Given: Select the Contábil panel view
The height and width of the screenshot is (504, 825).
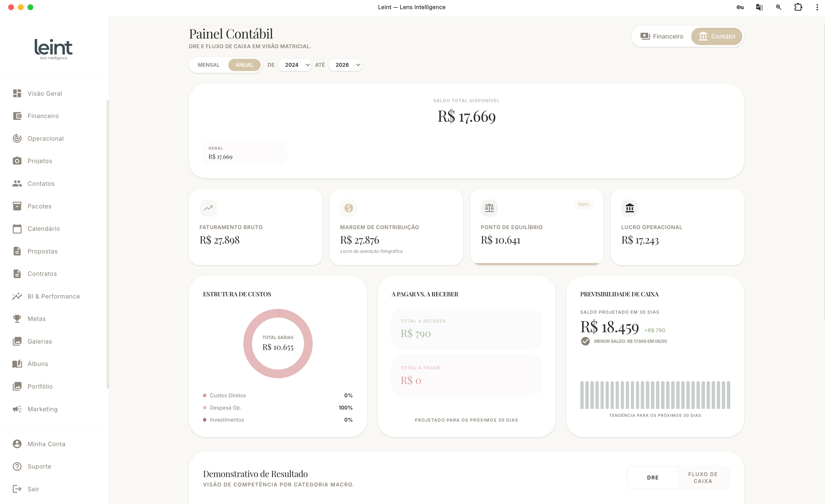Looking at the screenshot, I should pyautogui.click(x=717, y=36).
